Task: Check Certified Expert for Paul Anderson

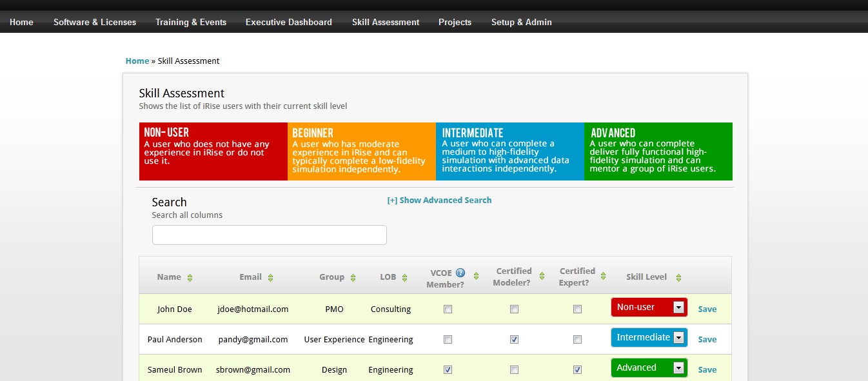Action: 577,340
